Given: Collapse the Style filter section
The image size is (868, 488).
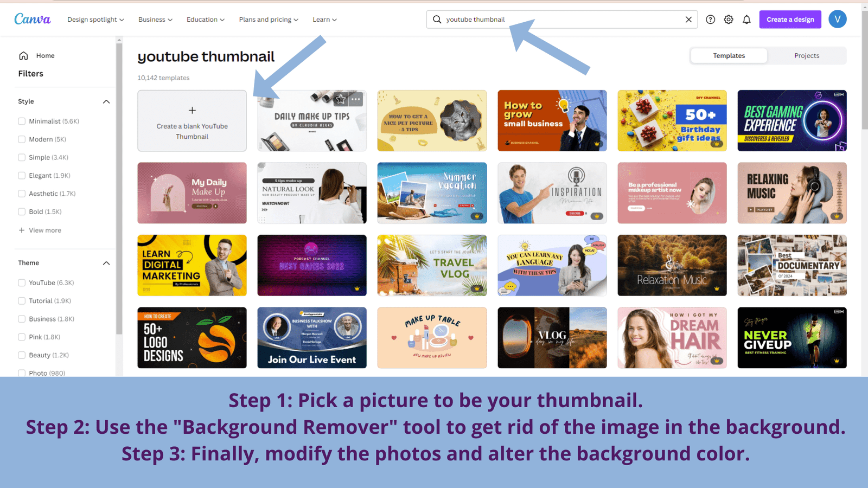Looking at the screenshot, I should click(106, 101).
